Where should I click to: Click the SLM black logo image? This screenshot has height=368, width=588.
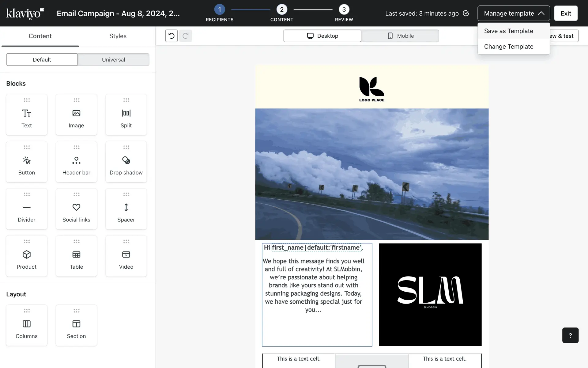pos(430,295)
